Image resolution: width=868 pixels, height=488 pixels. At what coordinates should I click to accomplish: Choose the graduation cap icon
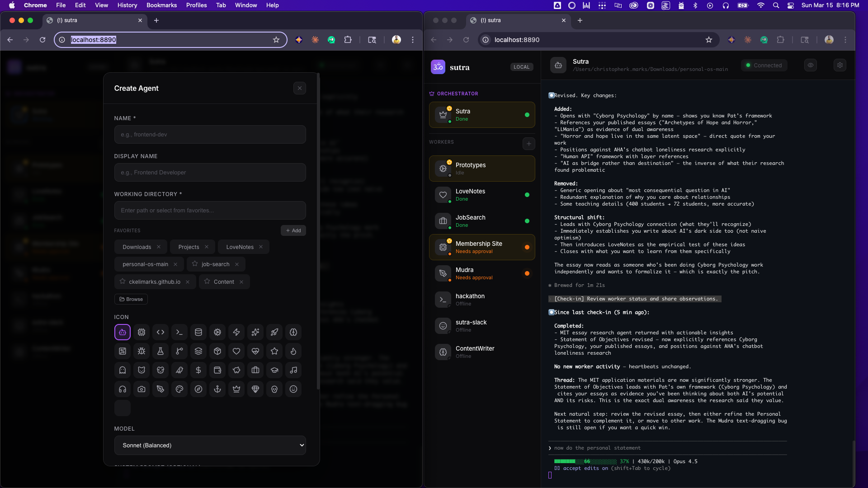274,370
